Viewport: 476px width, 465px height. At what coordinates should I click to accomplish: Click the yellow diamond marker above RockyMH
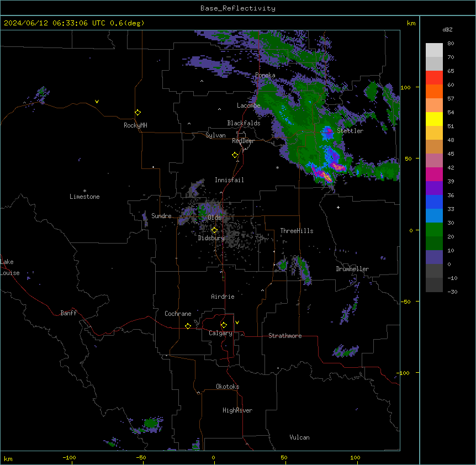click(137, 113)
